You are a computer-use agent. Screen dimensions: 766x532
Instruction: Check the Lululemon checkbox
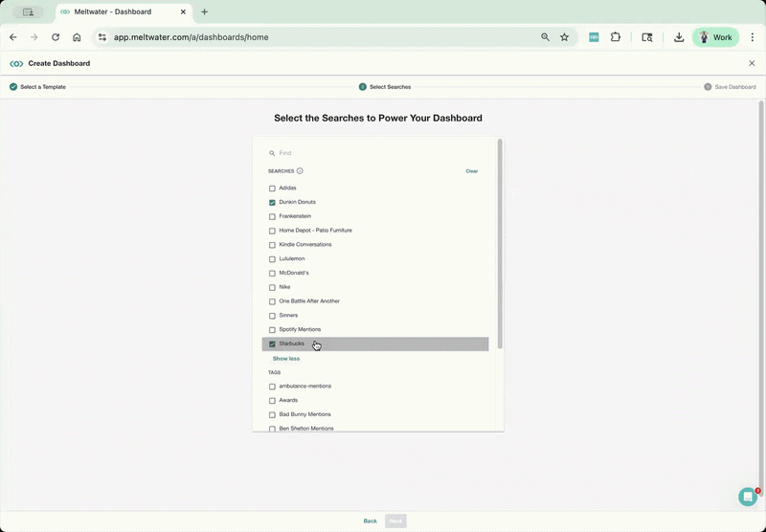point(272,259)
